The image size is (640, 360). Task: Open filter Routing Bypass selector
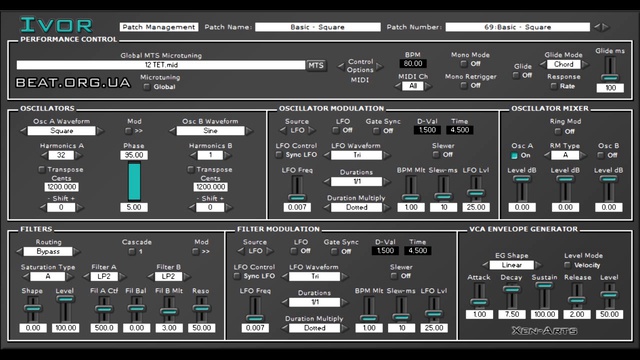48,252
